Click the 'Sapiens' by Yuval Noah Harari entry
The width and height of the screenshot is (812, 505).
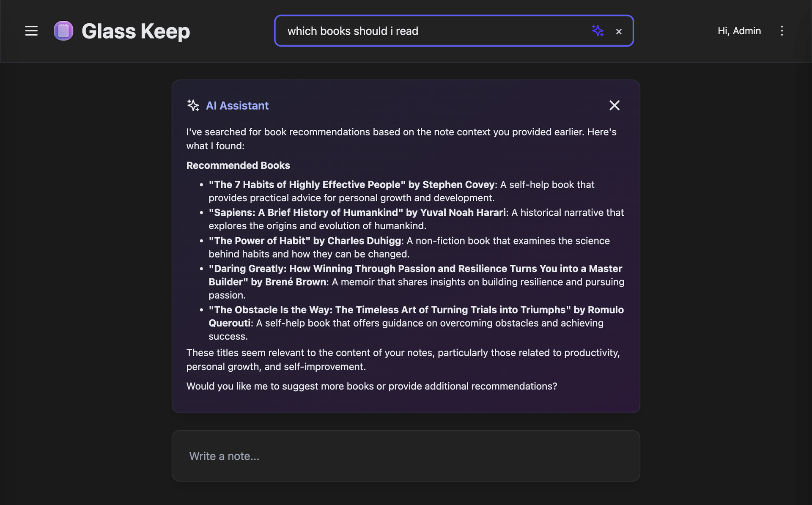point(416,219)
